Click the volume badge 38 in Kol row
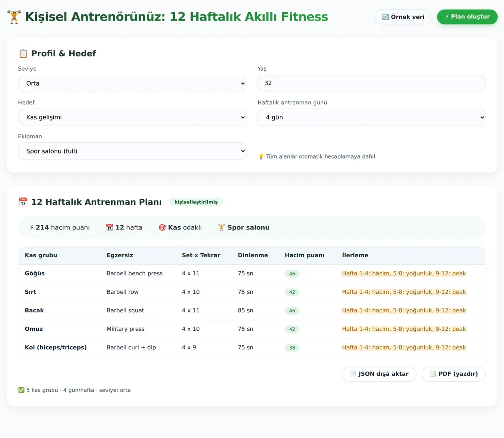 click(292, 348)
